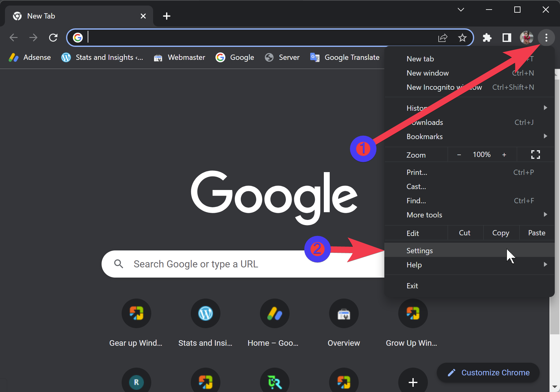Open the Webmaster bookmark
Image resolution: width=560 pixels, height=392 pixels.
click(x=179, y=57)
